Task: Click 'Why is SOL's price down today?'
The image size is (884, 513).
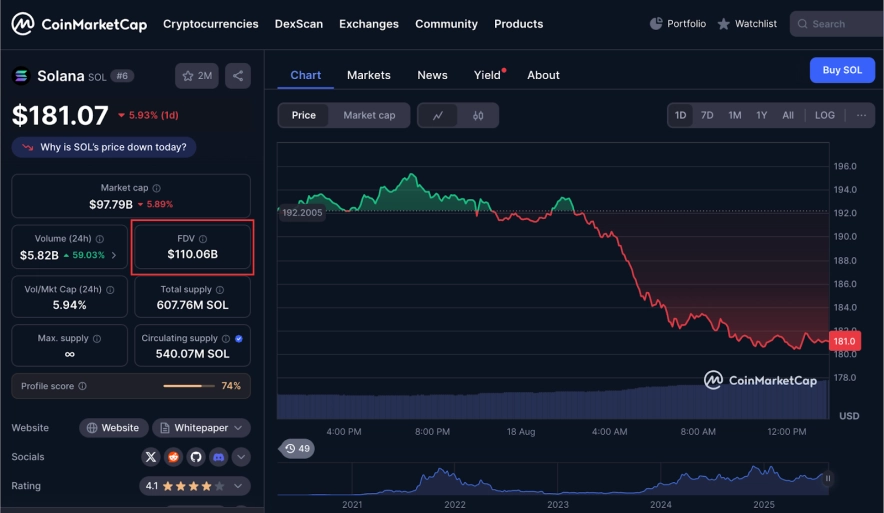Action: pos(104,147)
